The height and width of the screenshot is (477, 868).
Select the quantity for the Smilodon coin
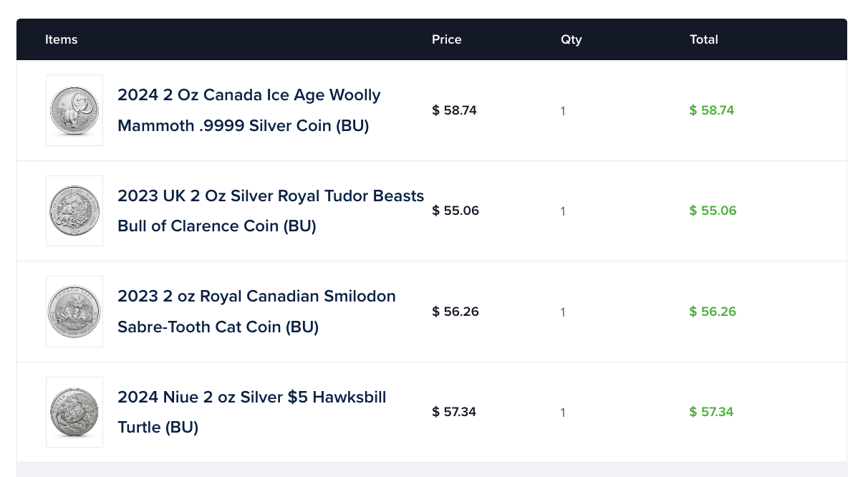[x=563, y=312]
